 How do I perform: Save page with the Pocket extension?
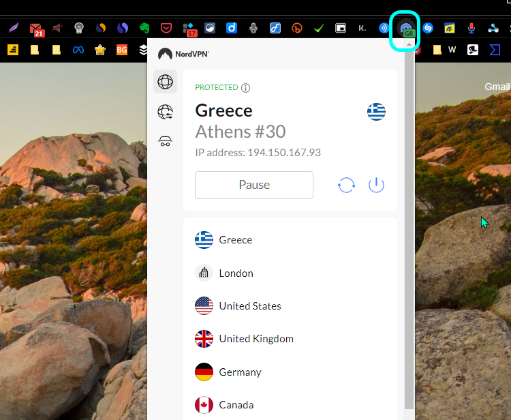[166, 28]
